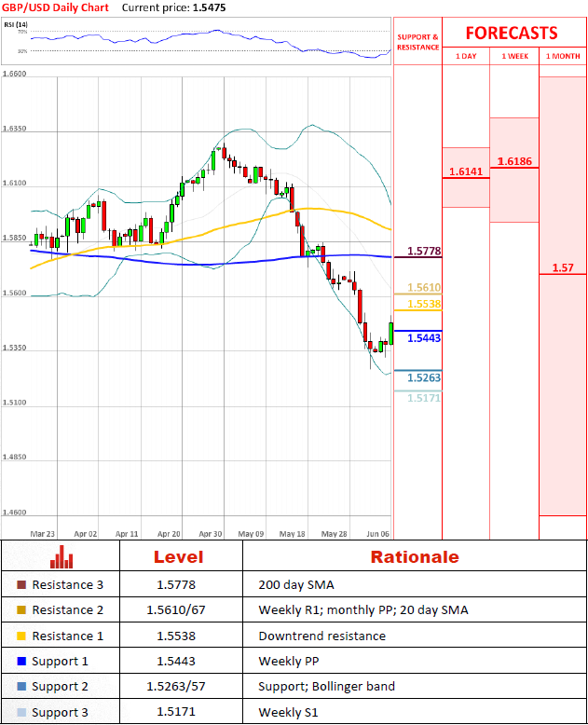The width and height of the screenshot is (588, 725).
Task: Click the GBP/USD Daily Chart title
Action: point(55,7)
